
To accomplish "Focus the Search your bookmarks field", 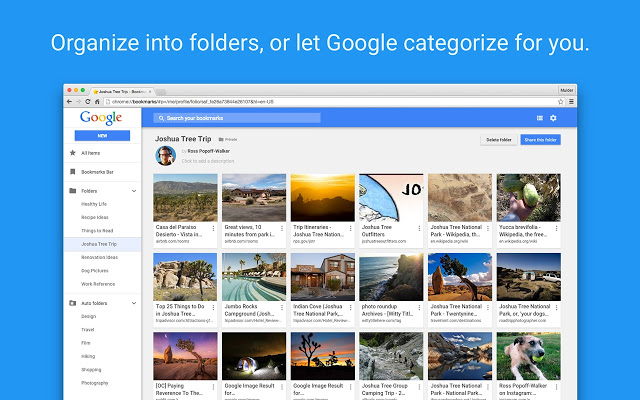I will [237, 118].
